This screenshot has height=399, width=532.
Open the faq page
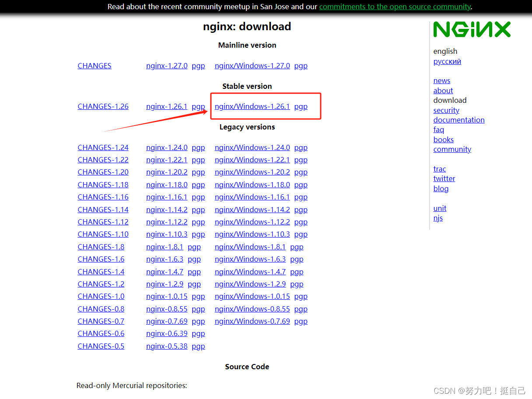pyautogui.click(x=439, y=129)
